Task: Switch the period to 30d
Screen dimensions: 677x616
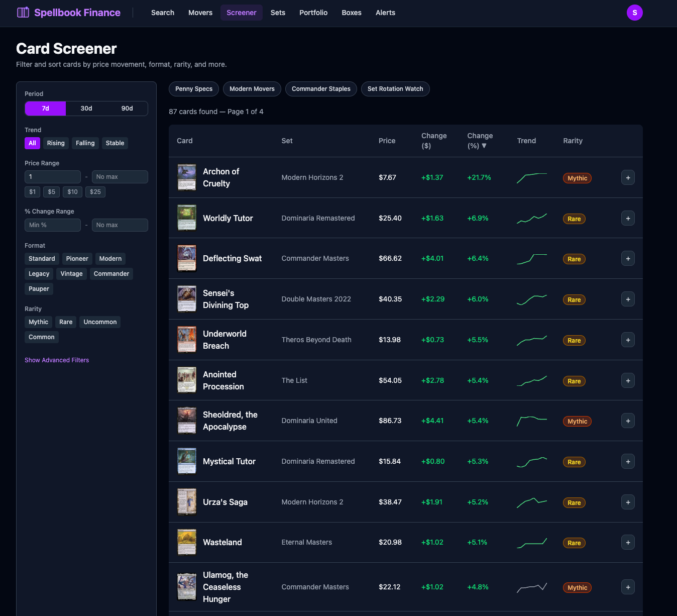Action: 86,108
